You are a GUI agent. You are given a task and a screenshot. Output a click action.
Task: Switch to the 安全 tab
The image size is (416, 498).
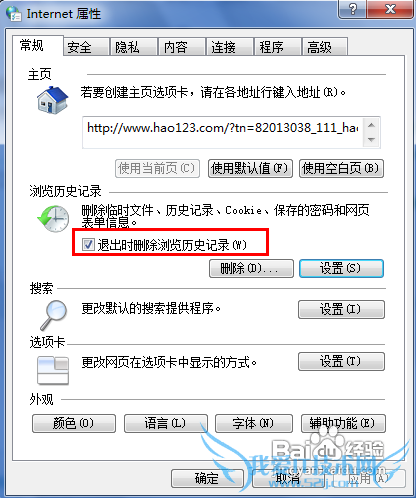click(86, 47)
